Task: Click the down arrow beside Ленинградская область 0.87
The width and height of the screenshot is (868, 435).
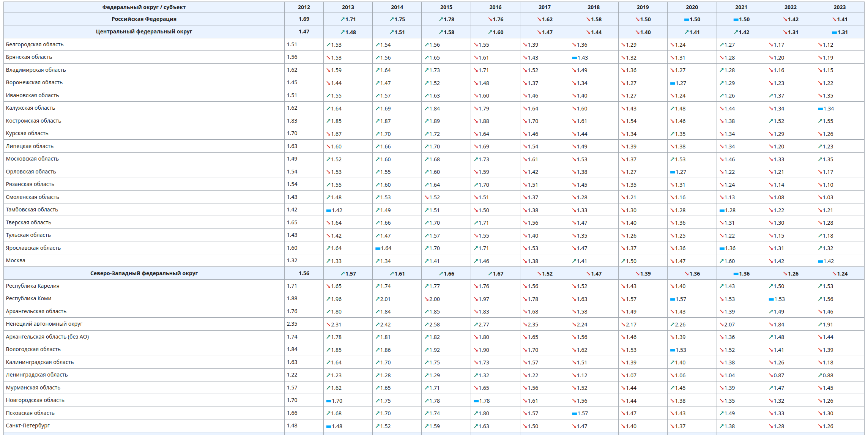Action: coord(771,375)
